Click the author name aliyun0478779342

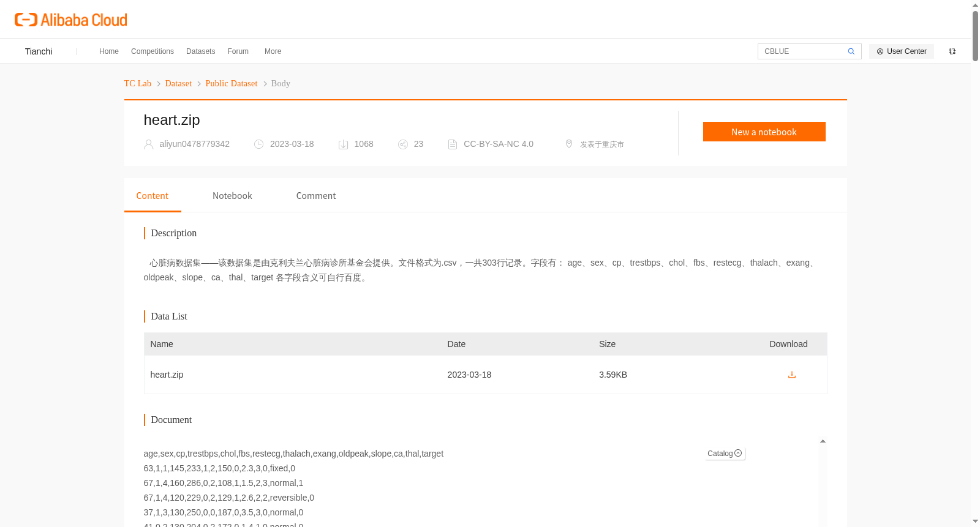195,144
